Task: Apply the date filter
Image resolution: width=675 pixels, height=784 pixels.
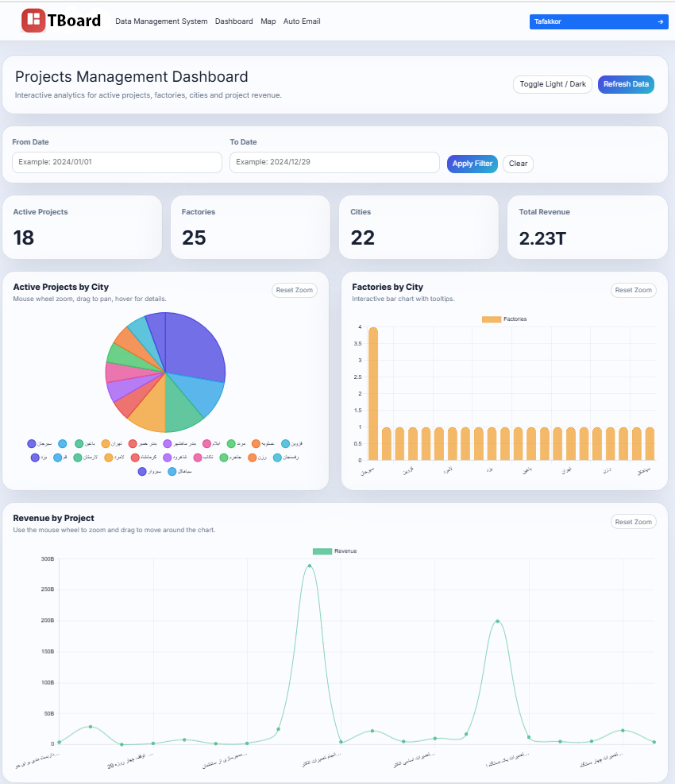Action: (472, 164)
